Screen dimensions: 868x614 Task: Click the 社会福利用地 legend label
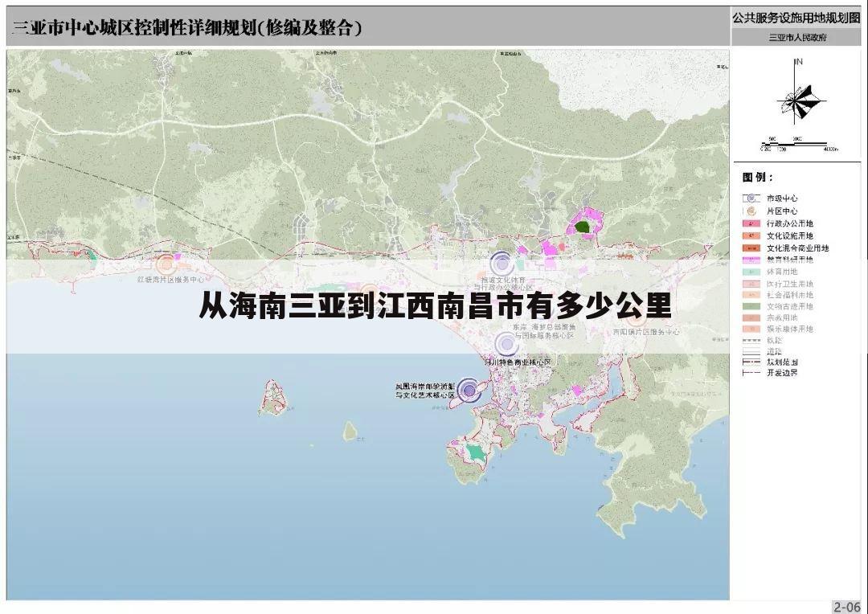789,295
